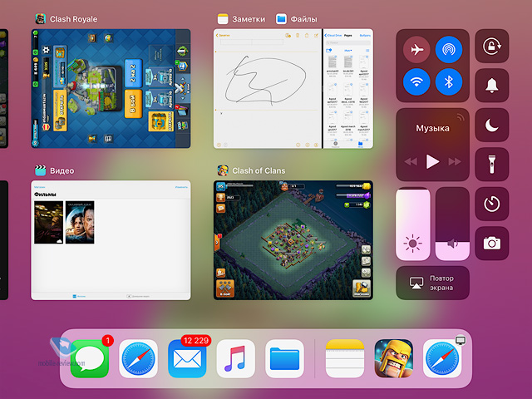The width and height of the screenshot is (532, 399).
Task: Open settings gear in Clash Royale card
Action: tap(47, 50)
